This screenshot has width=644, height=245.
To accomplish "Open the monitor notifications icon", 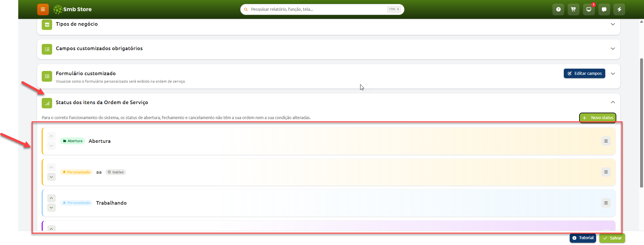I will (x=589, y=9).
